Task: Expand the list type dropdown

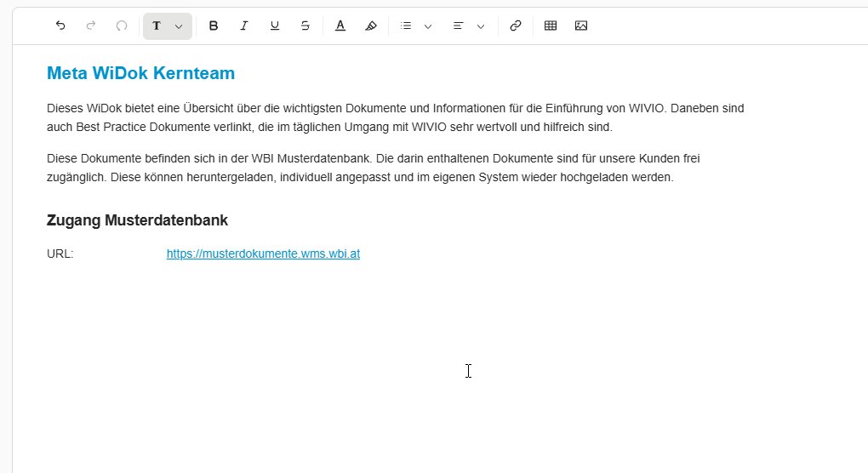Action: pyautogui.click(x=428, y=26)
